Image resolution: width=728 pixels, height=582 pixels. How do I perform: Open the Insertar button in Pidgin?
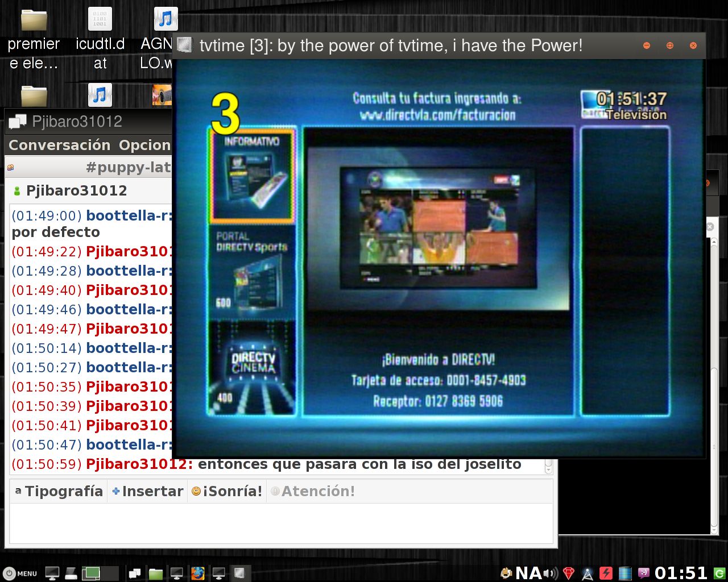(x=147, y=491)
